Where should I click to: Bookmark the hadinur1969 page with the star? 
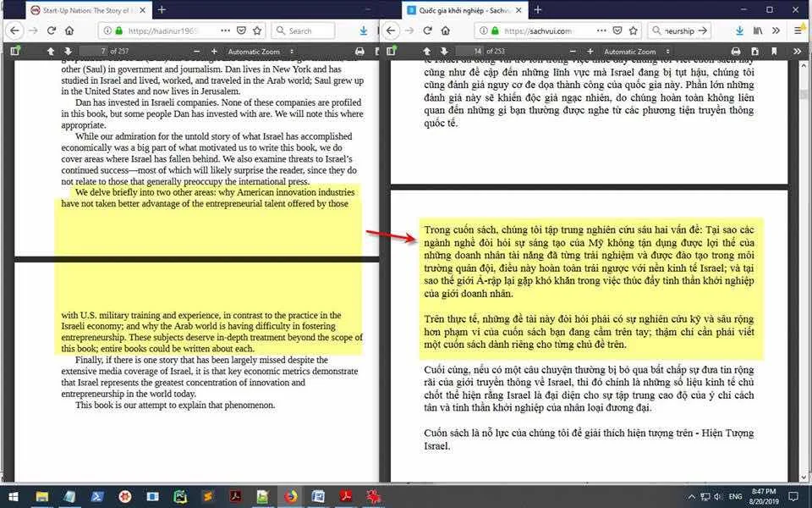257,30
